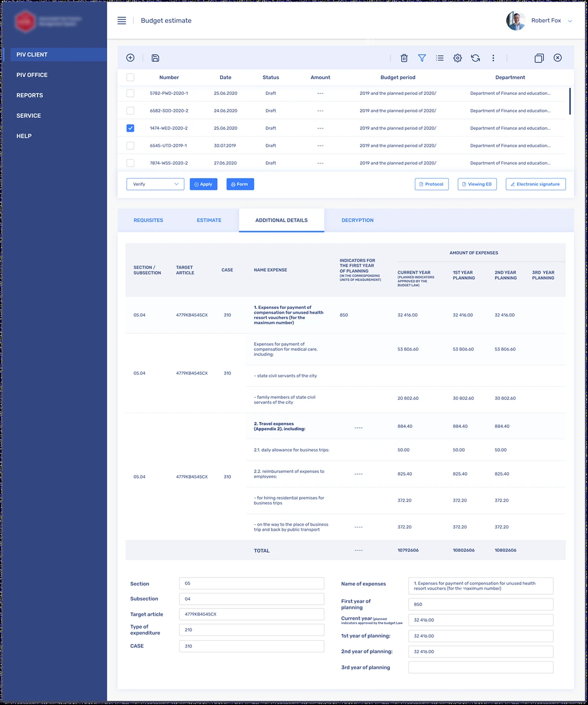Image resolution: width=588 pixels, height=705 pixels.
Task: Click the Current year input field
Action: pyautogui.click(x=481, y=620)
